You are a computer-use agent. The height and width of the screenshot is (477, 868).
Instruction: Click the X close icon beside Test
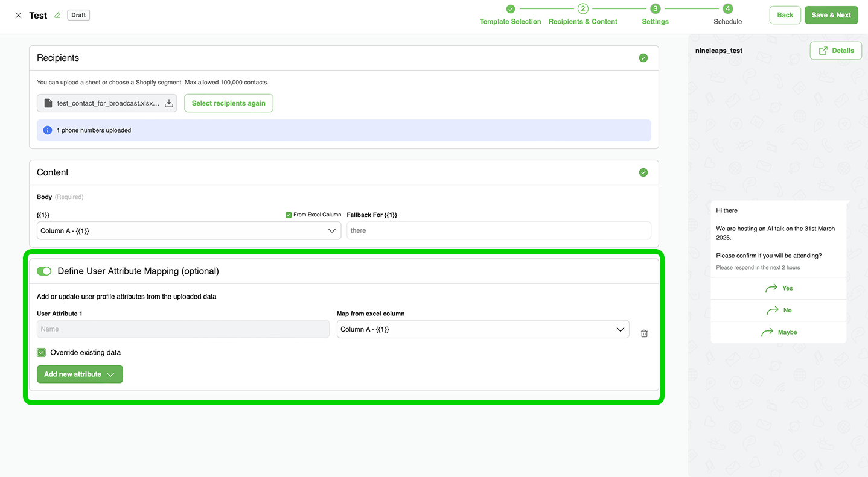coord(18,16)
